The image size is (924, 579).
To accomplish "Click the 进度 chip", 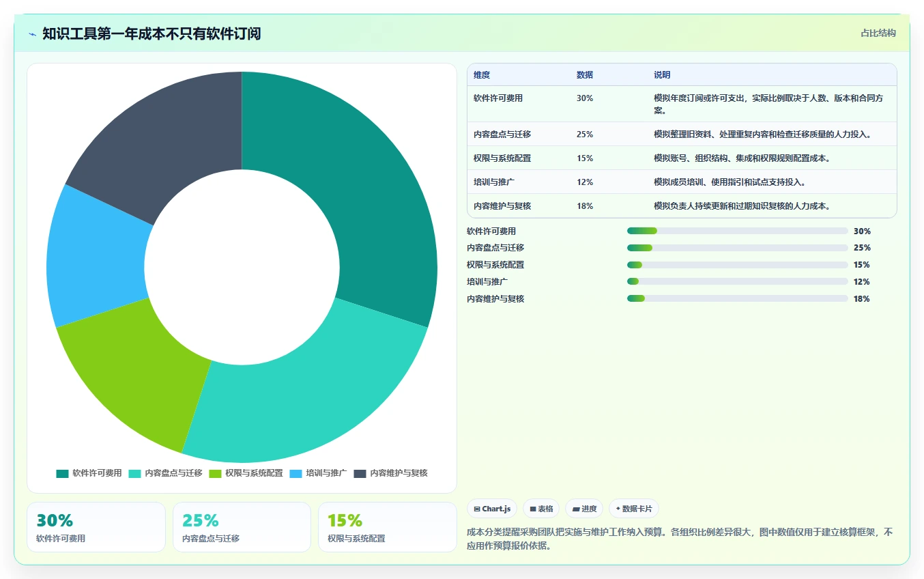I will point(584,509).
